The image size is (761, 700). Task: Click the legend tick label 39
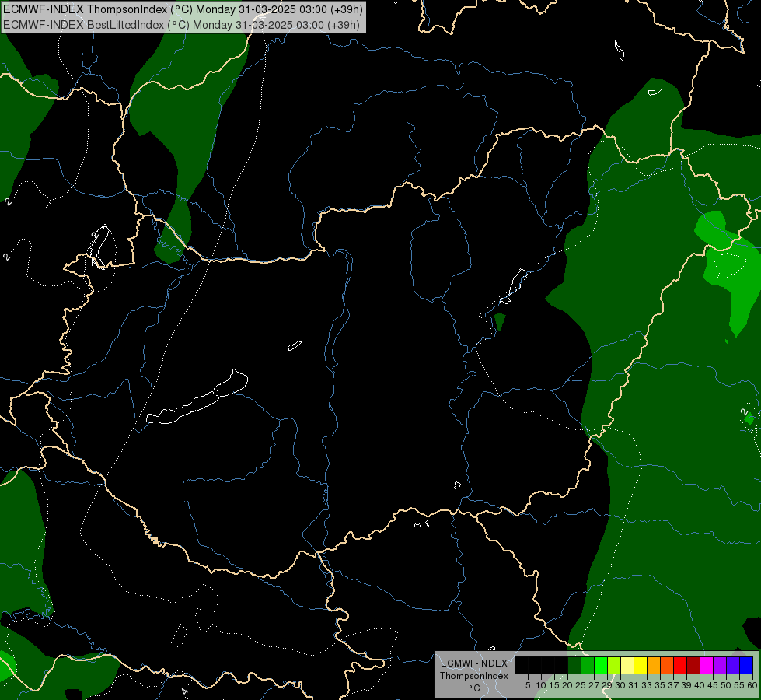pos(686,685)
